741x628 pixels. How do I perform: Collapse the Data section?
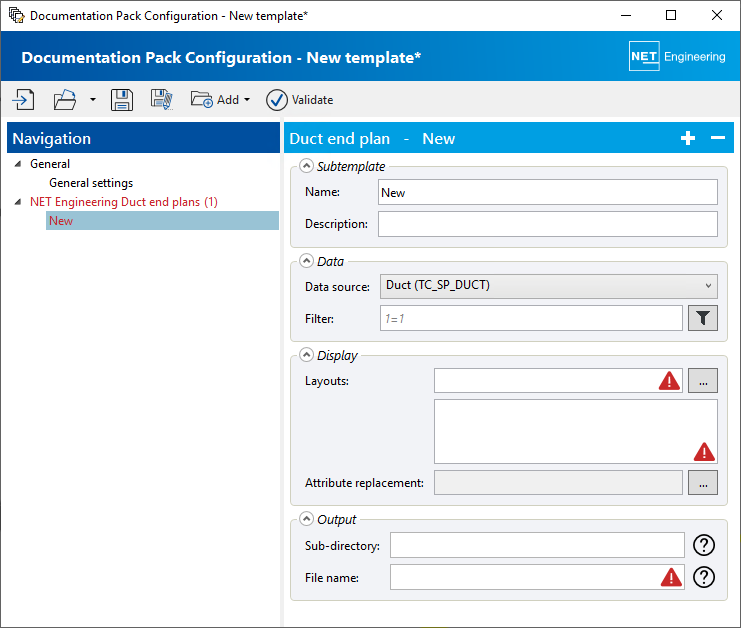pos(306,261)
